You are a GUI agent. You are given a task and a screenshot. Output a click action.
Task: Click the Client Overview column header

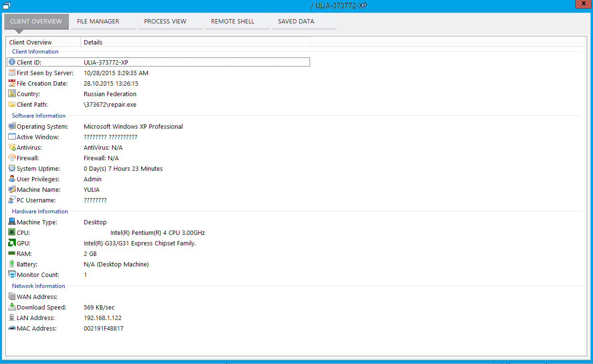(x=44, y=42)
